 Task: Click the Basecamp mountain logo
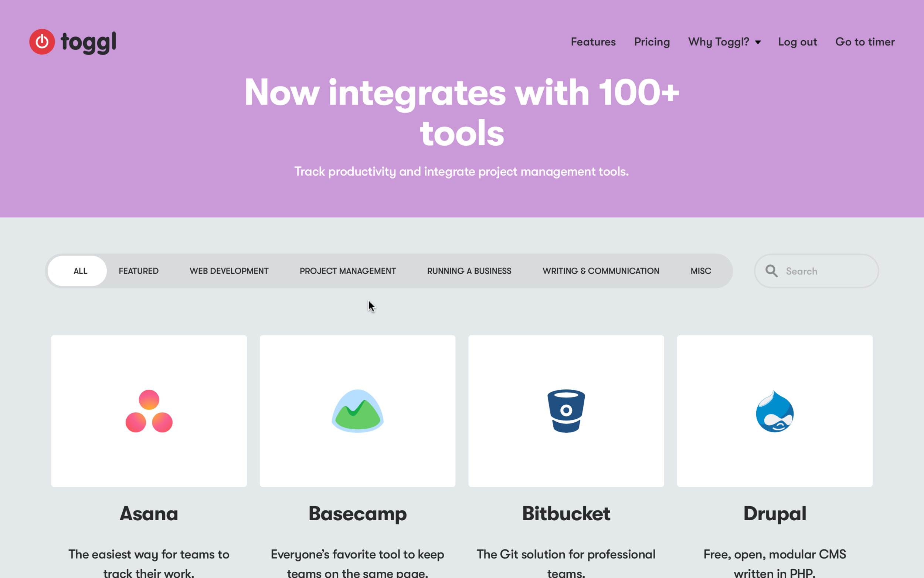click(357, 411)
